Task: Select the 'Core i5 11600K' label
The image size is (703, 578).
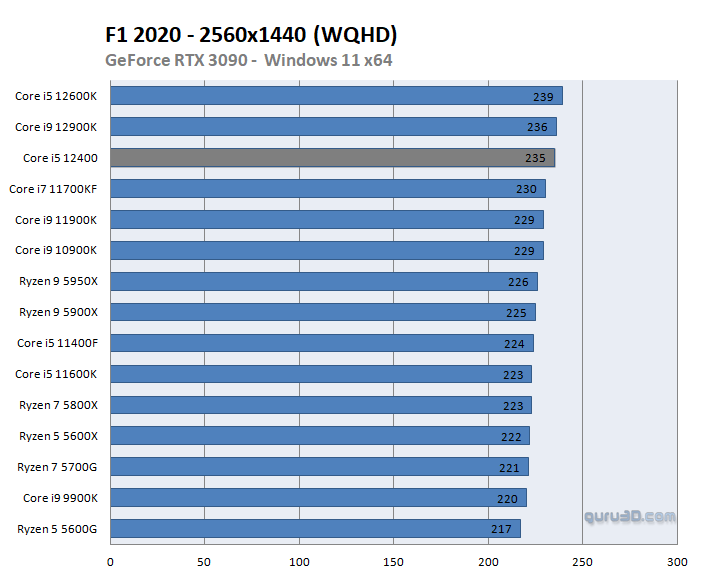Action: (x=56, y=374)
